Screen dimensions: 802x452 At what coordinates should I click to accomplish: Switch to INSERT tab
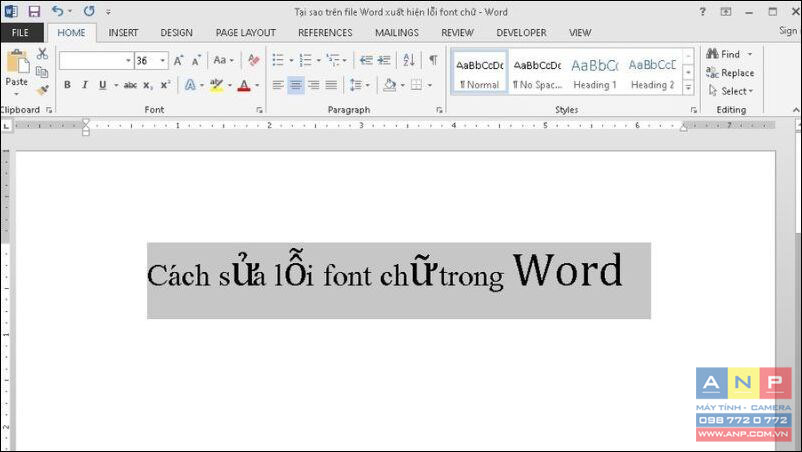tap(123, 33)
